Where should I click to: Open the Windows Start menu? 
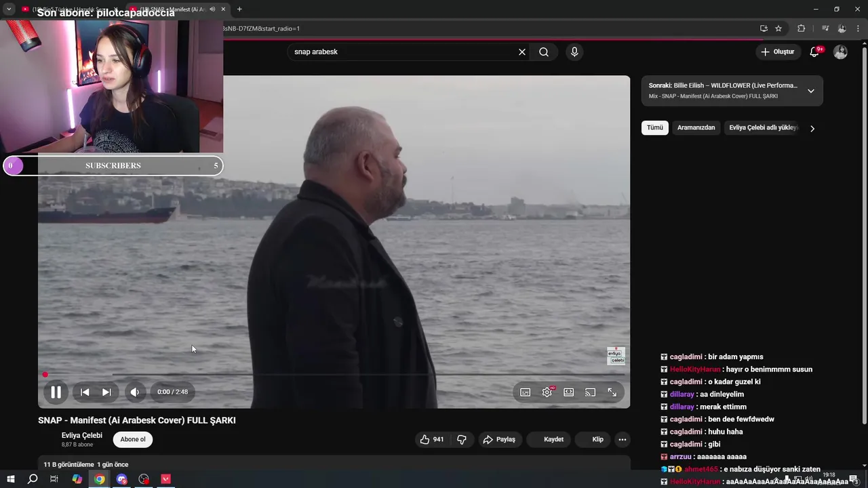pyautogui.click(x=10, y=479)
